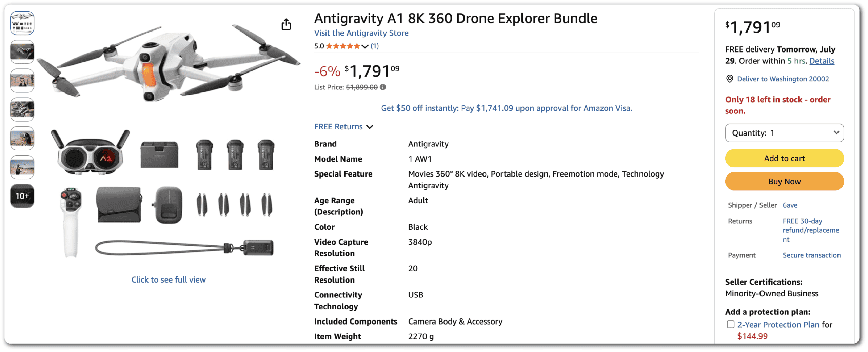Open the Deliver to Washington 20002 link
This screenshot has width=868, height=352.
(x=783, y=79)
